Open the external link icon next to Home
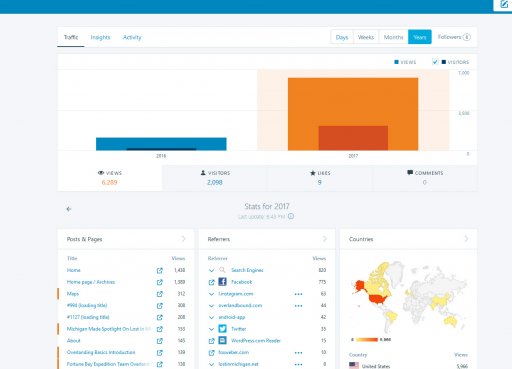512x369 pixels. [160, 270]
